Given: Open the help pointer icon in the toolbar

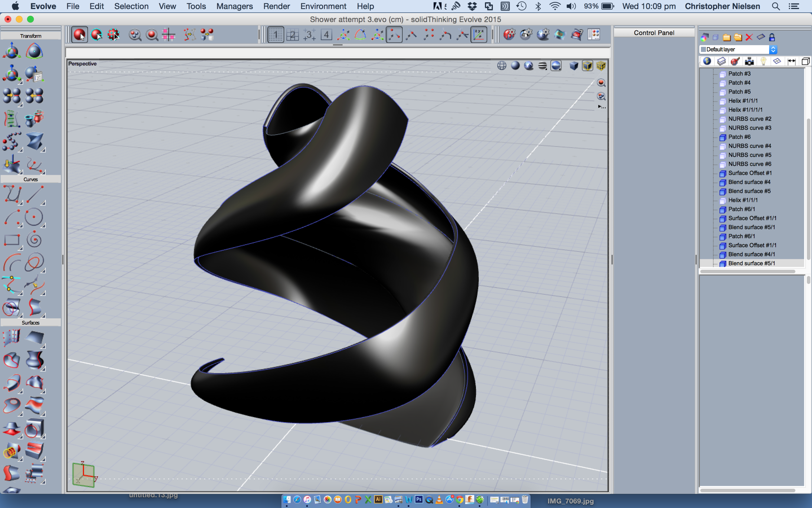Looking at the screenshot, I should click(577, 34).
